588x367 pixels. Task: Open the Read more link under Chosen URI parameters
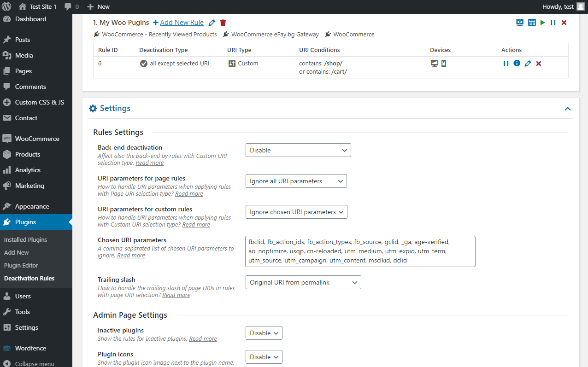tap(131, 255)
